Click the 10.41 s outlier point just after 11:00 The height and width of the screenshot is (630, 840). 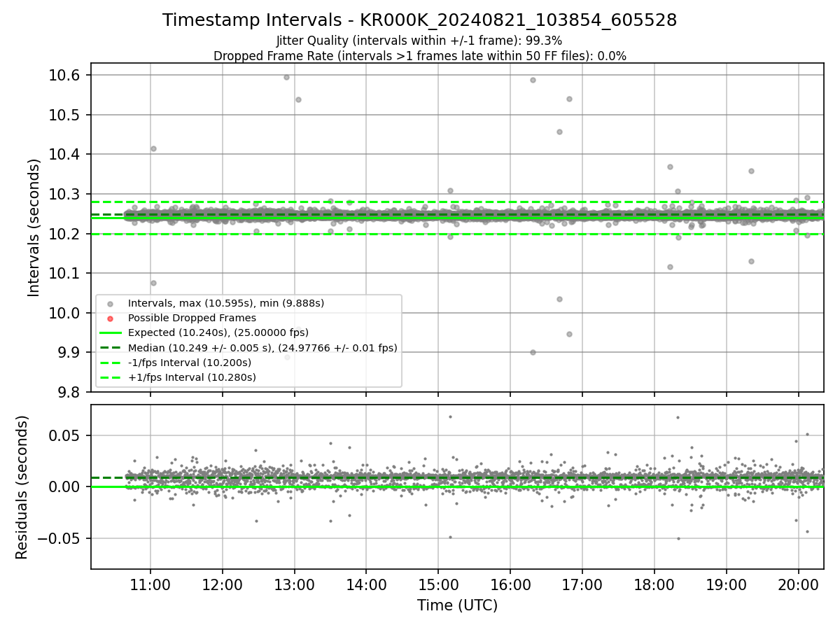(x=153, y=148)
